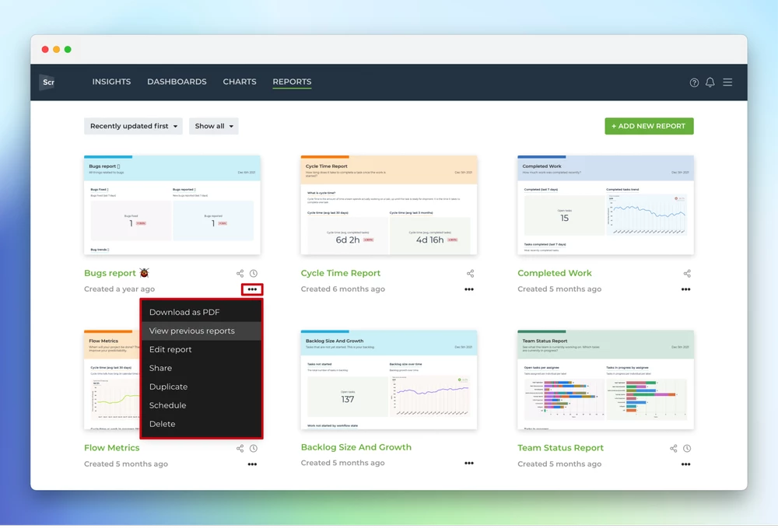Click share icon for Cycle Time Report
The image size is (778, 532).
(x=470, y=273)
